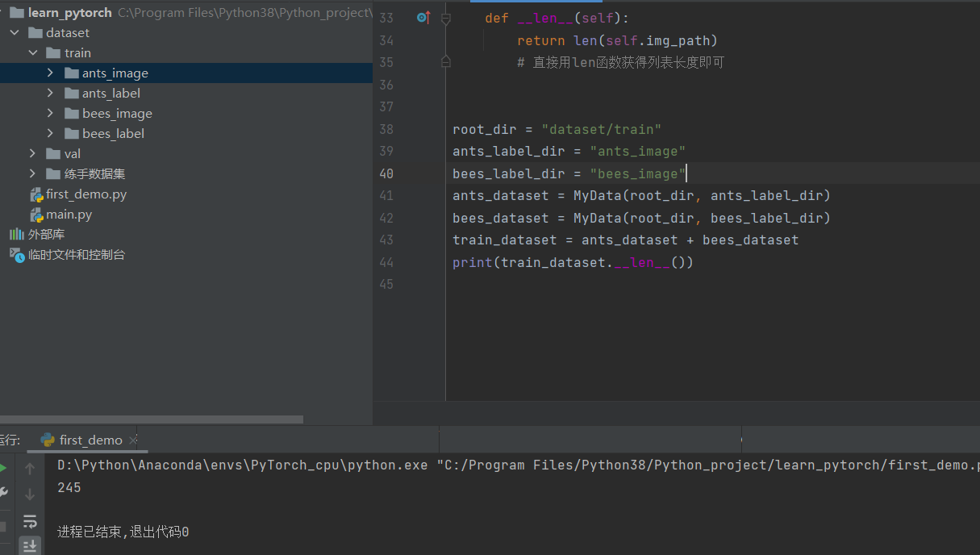The width and height of the screenshot is (980, 555).
Task: Click the Down stack trace arrow
Action: click(x=30, y=494)
